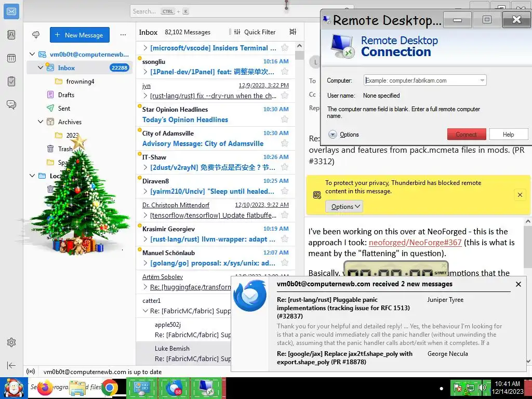Open the Mail space icon
The height and width of the screenshot is (399, 532).
[11, 11]
